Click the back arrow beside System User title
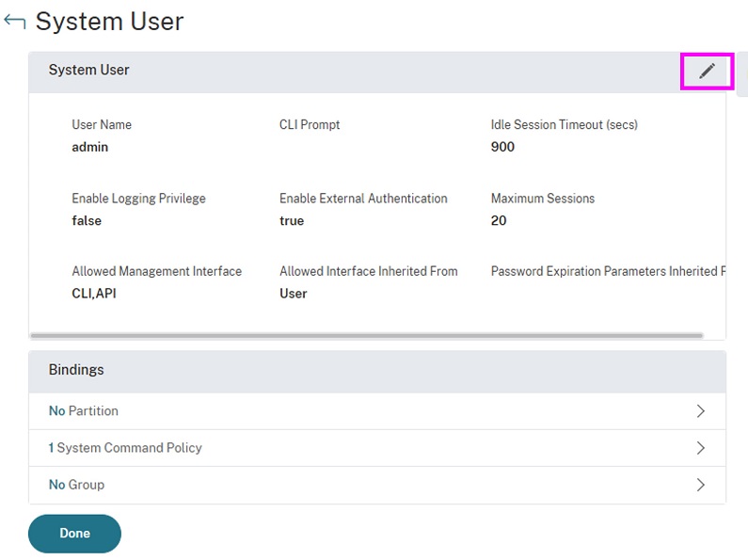 [14, 21]
